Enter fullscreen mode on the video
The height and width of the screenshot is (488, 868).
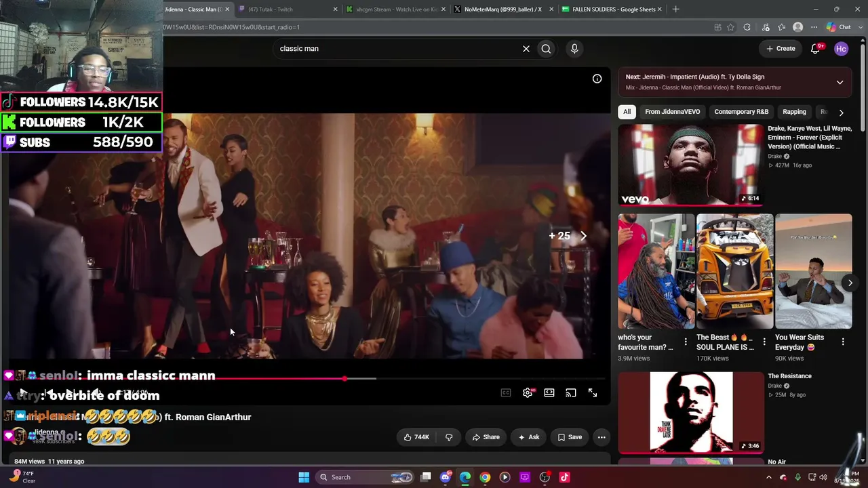593,393
